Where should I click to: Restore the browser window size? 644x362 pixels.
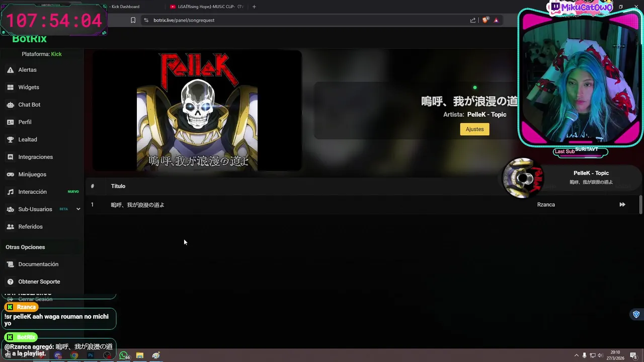[621, 7]
